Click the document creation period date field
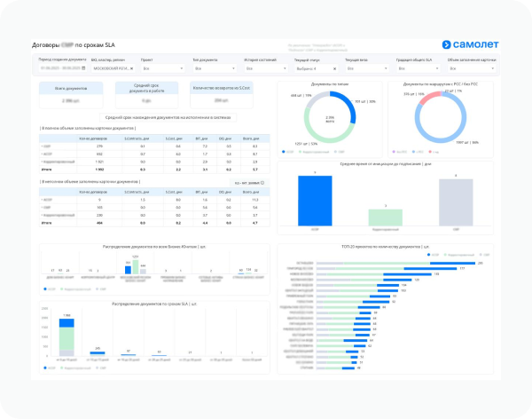Screen dimensions: 532x419 click(63, 68)
